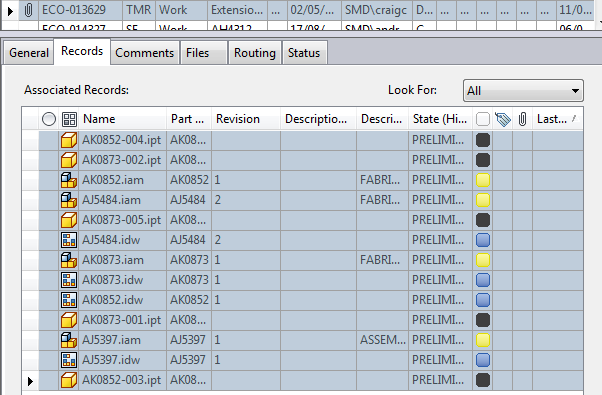The width and height of the screenshot is (602, 395).
Task: Click the yellow status square for AJ5397.iam
Action: point(483,340)
